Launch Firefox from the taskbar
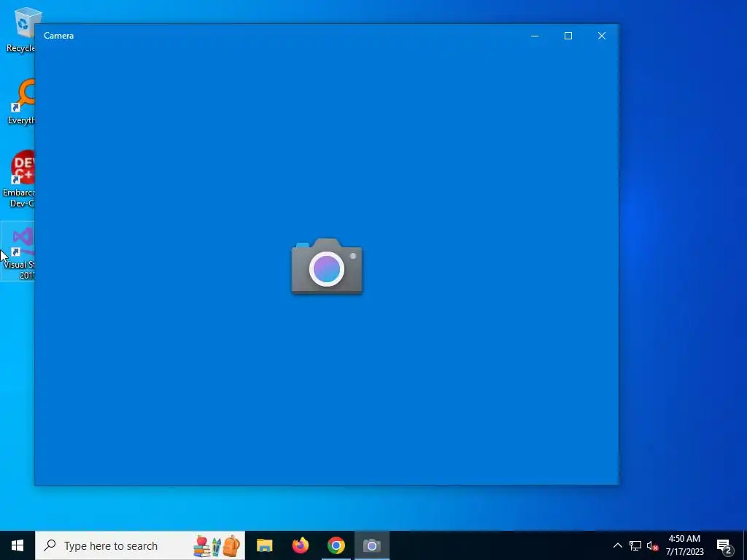747x560 pixels. pyautogui.click(x=300, y=545)
